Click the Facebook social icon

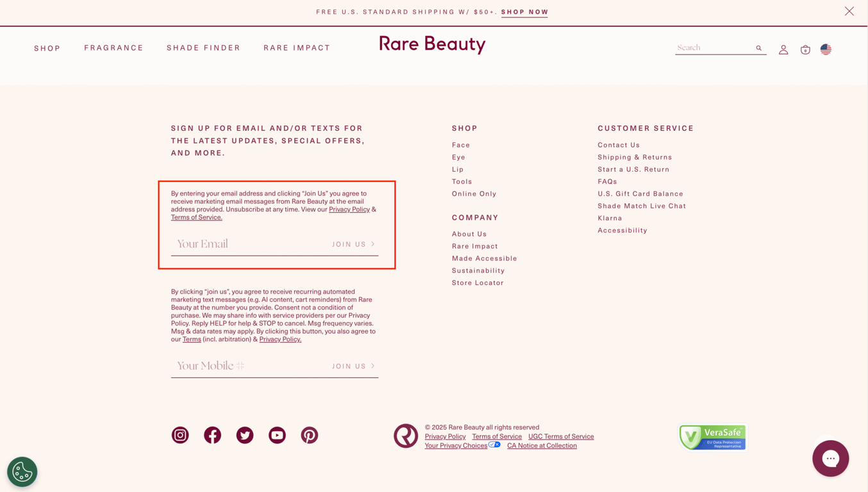212,435
